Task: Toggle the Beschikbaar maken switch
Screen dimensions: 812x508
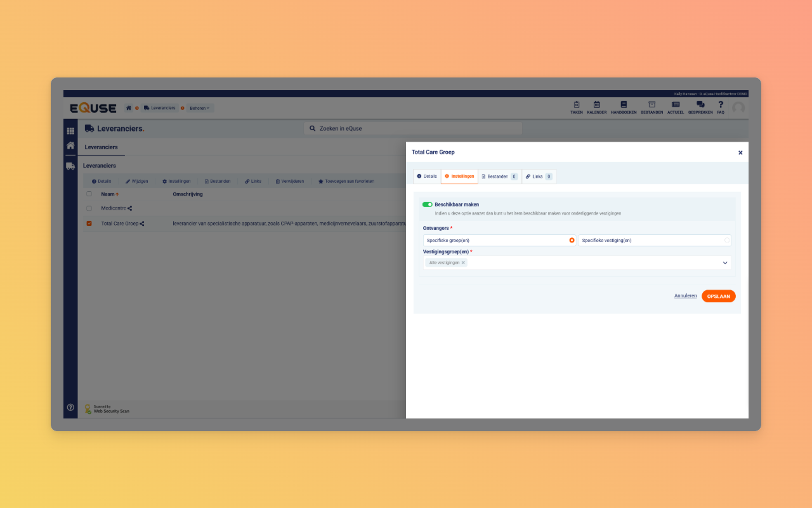Action: [428, 204]
